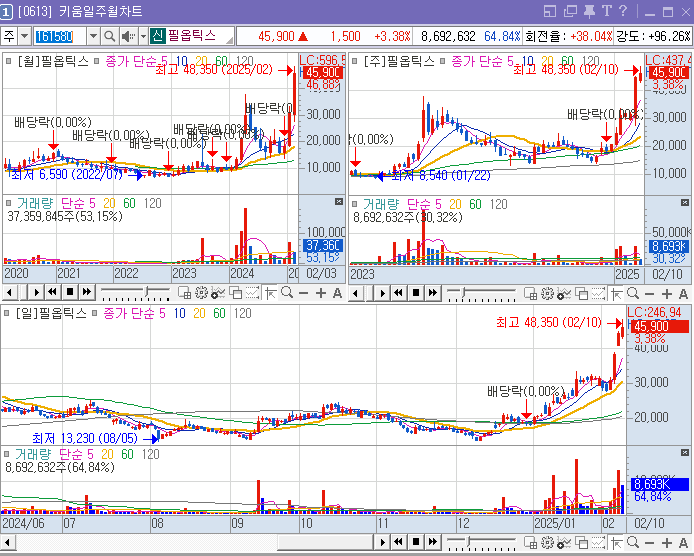Screen dimensions: 694x556
Task: Toggle daily 거래량 volume indicator marker
Action: pyautogui.click(x=7, y=454)
